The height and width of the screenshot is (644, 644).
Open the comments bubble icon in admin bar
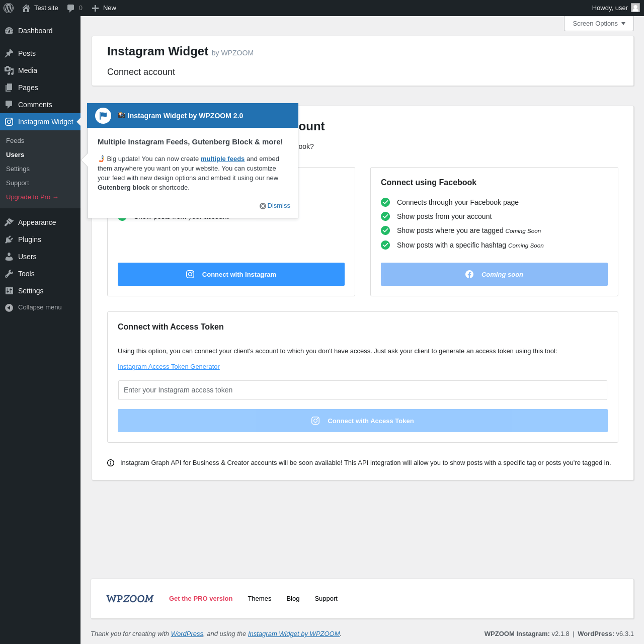point(70,8)
